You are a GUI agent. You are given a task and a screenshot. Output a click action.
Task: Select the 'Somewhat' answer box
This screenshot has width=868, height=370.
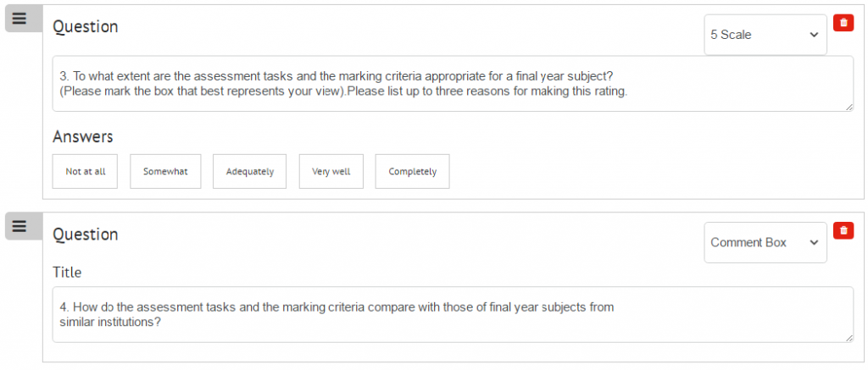point(165,171)
